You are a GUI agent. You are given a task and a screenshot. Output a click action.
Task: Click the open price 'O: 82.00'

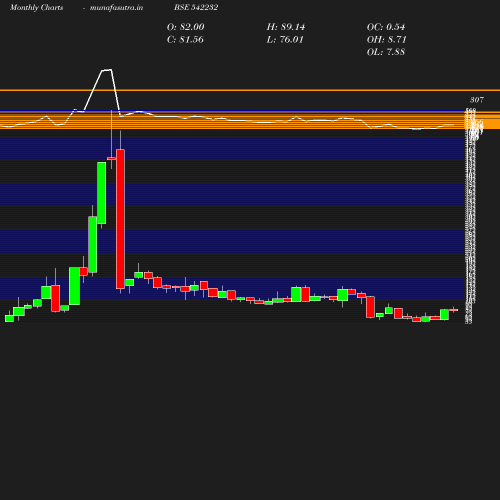185,27
